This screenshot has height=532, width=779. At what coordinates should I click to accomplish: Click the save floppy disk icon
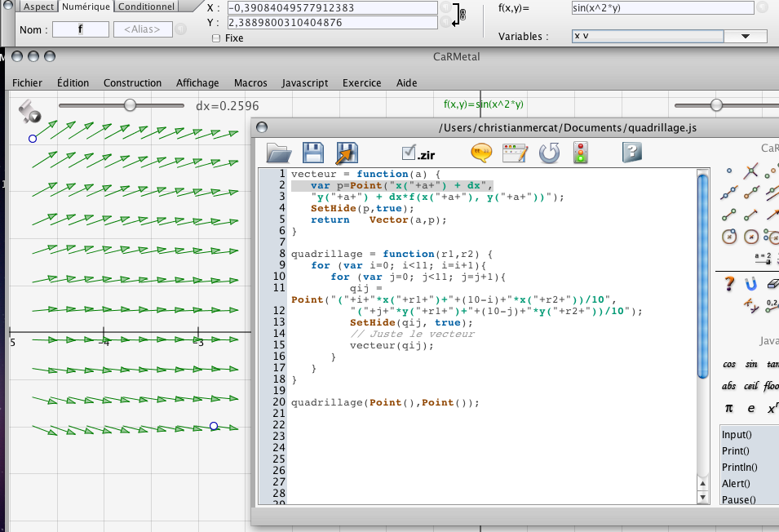coord(314,153)
